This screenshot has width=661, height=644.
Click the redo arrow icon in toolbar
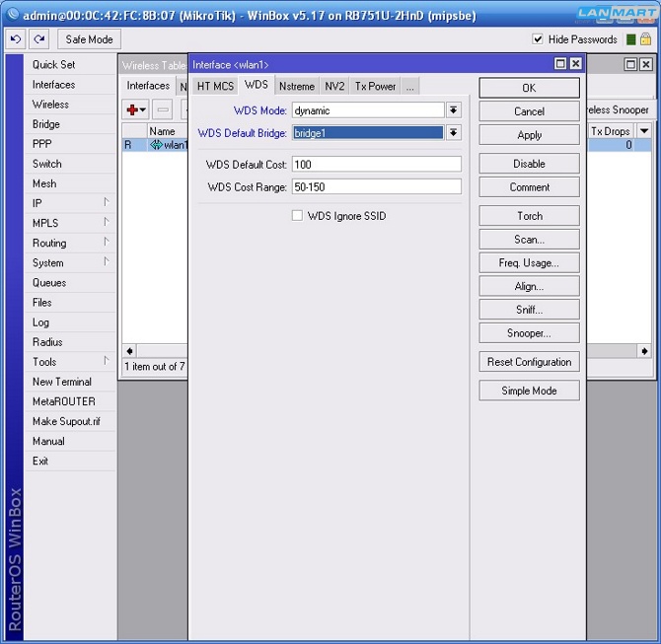click(38, 39)
